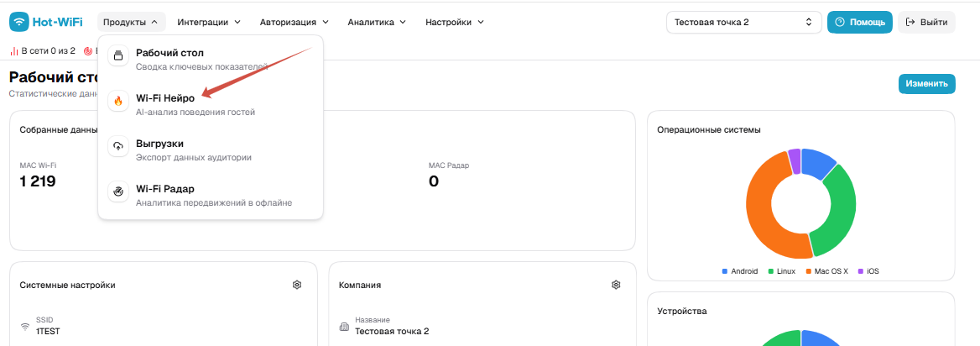Expand the Интеграции menu
The width and height of the screenshot is (980, 346).
pos(209,22)
